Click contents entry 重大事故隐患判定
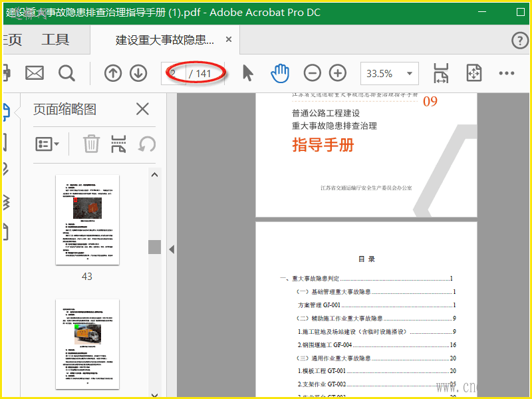Viewport: 532px width, 399px height. point(366,279)
